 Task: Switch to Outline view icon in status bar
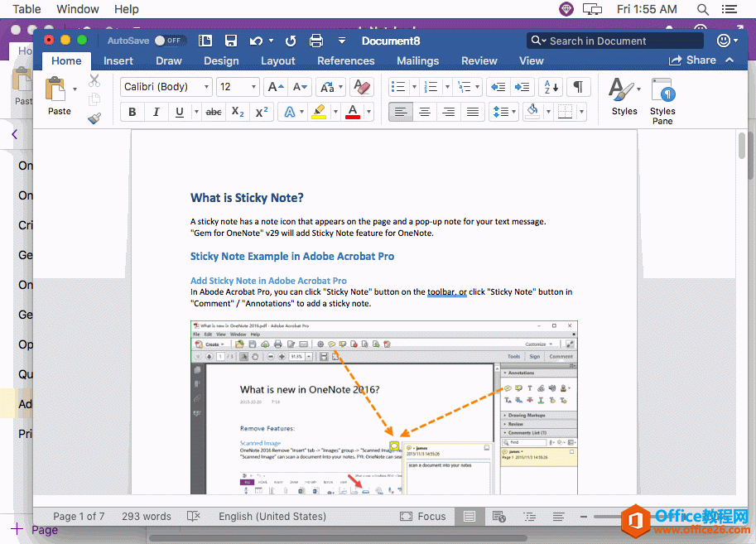530,517
